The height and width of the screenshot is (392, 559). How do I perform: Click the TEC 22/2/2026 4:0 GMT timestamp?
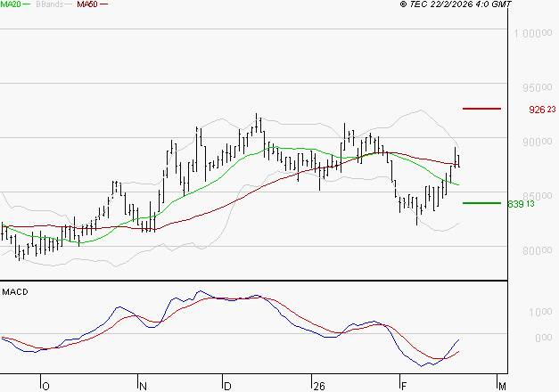[x=456, y=4]
